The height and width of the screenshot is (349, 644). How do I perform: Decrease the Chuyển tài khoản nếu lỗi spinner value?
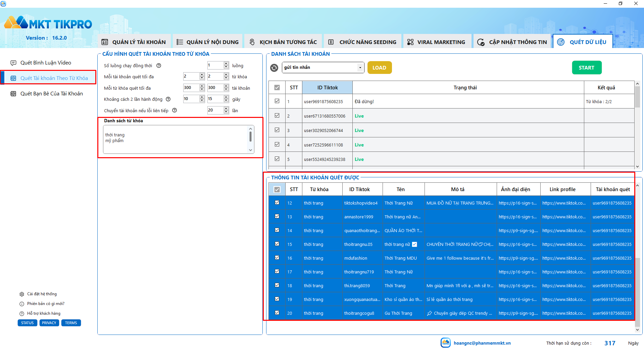pyautogui.click(x=226, y=112)
